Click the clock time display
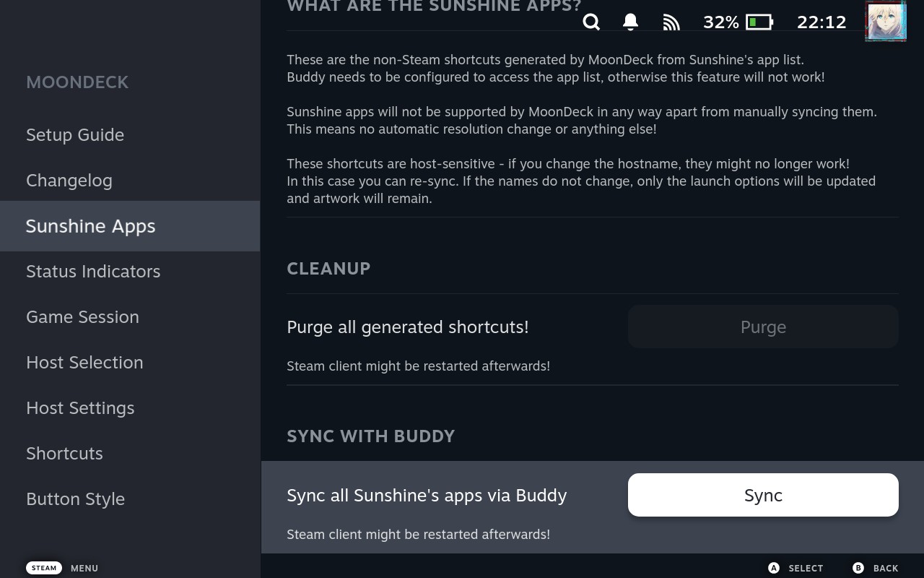This screenshot has width=924, height=578. point(821,22)
